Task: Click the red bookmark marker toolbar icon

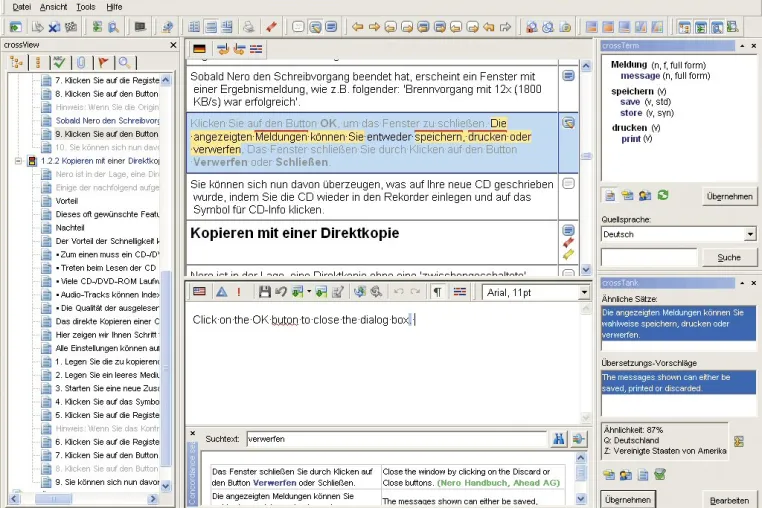Action: [x=271, y=27]
